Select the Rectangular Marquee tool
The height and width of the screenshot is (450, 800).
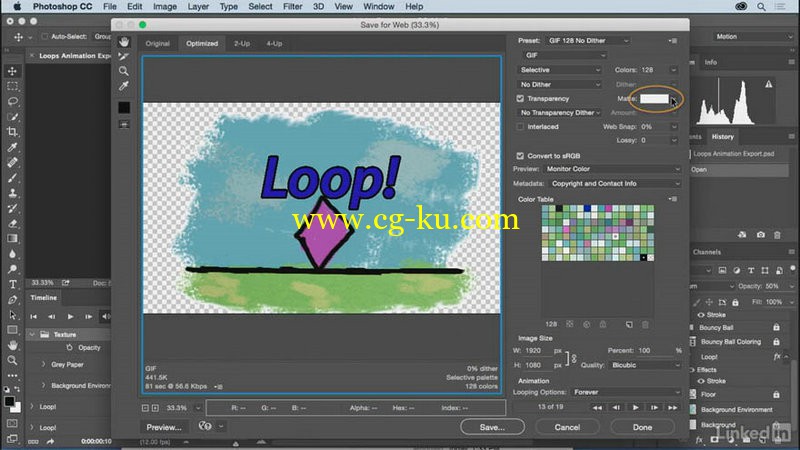[x=13, y=86]
